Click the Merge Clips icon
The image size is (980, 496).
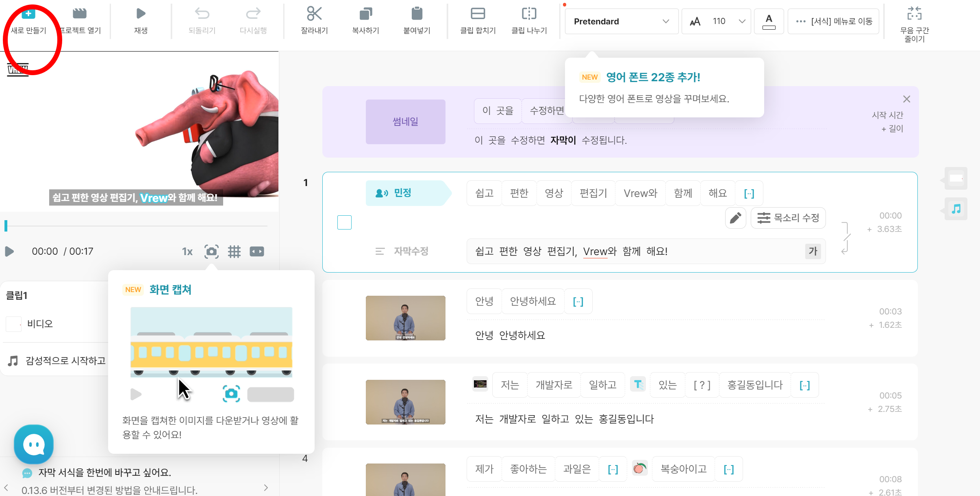click(478, 14)
